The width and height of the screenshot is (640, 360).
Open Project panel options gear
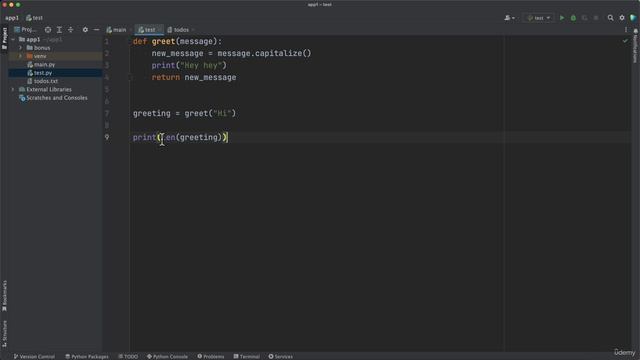[x=85, y=30]
